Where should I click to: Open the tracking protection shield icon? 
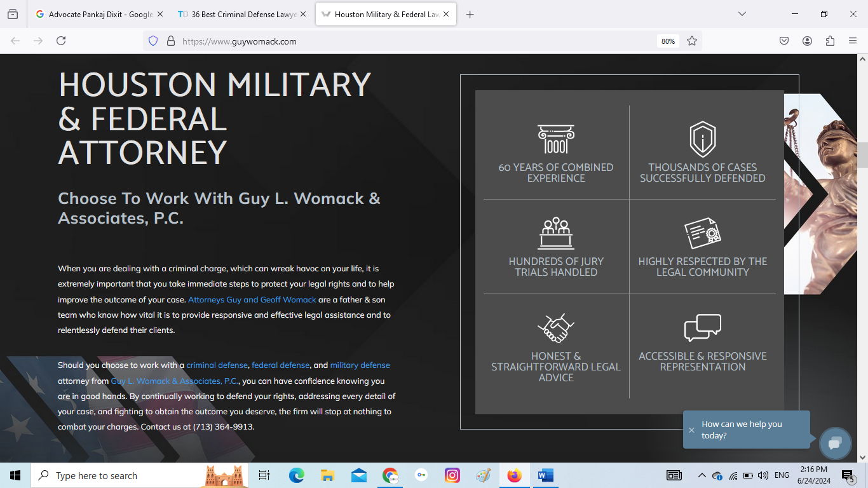point(153,41)
